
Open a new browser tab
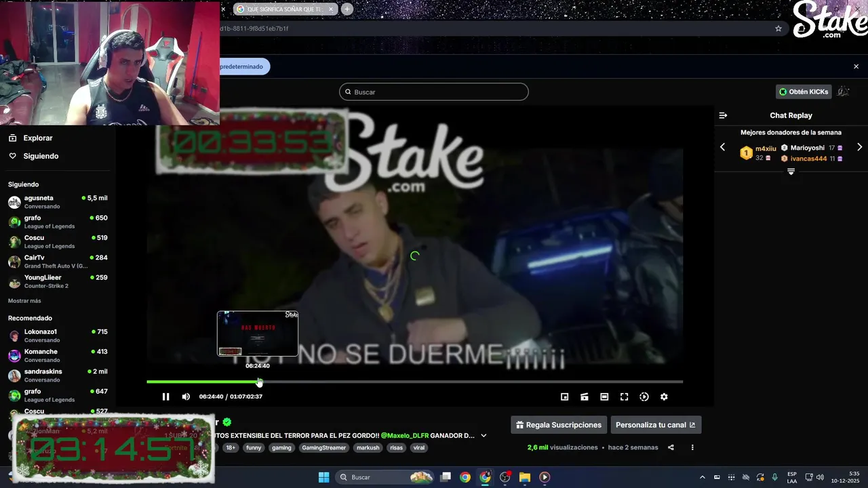coord(347,9)
